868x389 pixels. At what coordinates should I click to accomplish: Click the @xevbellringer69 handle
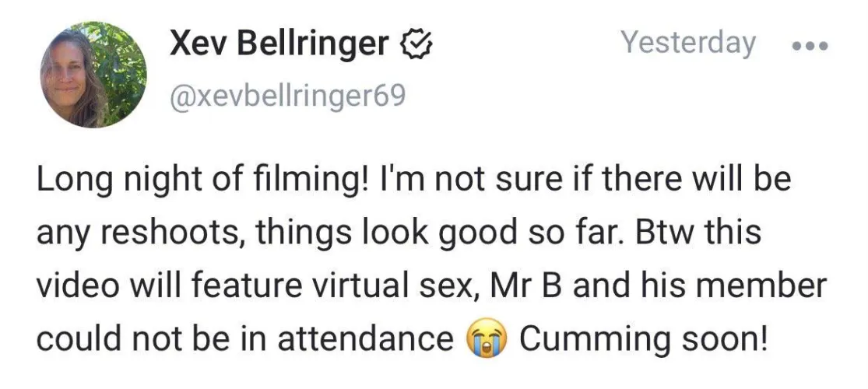[x=287, y=99]
